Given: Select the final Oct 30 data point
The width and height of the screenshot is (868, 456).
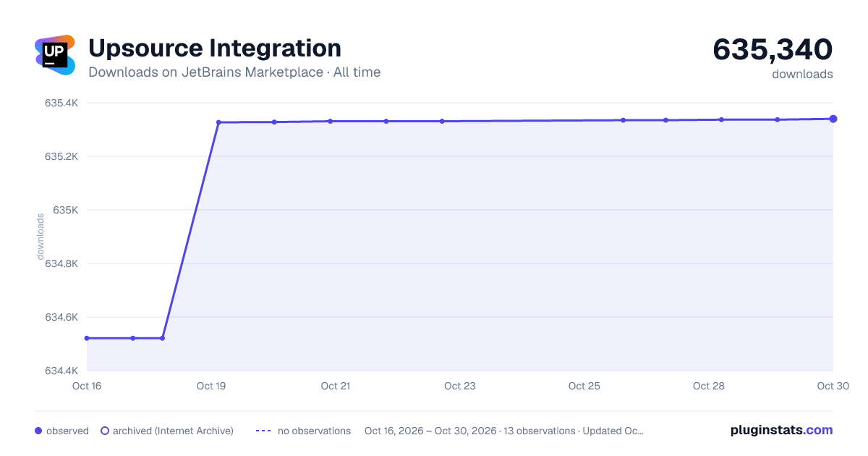Looking at the screenshot, I should click(x=833, y=119).
